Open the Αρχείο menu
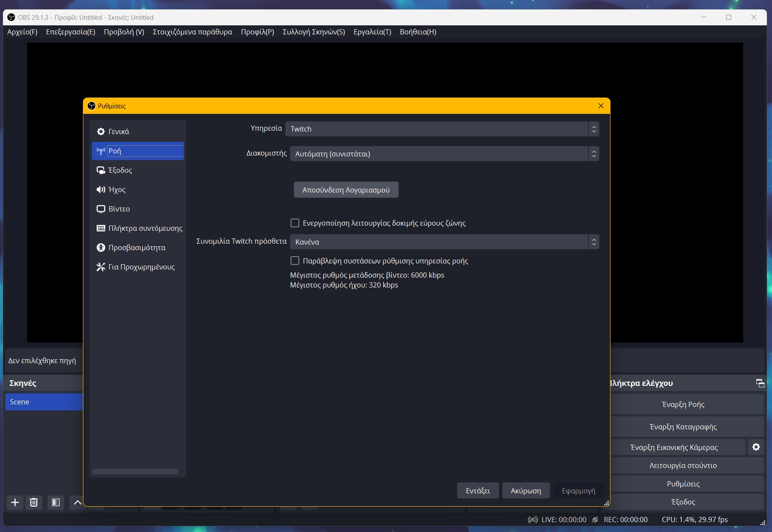Image resolution: width=772 pixels, height=532 pixels. pos(21,32)
